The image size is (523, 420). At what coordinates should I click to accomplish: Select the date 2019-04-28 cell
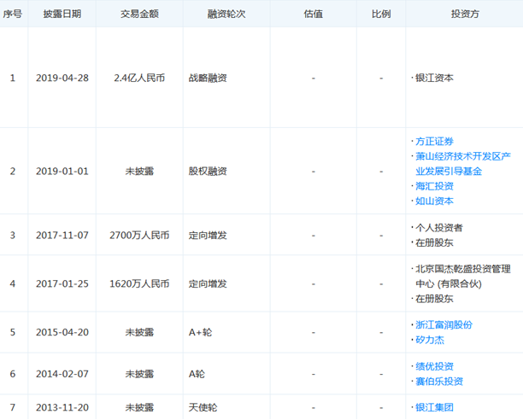62,78
